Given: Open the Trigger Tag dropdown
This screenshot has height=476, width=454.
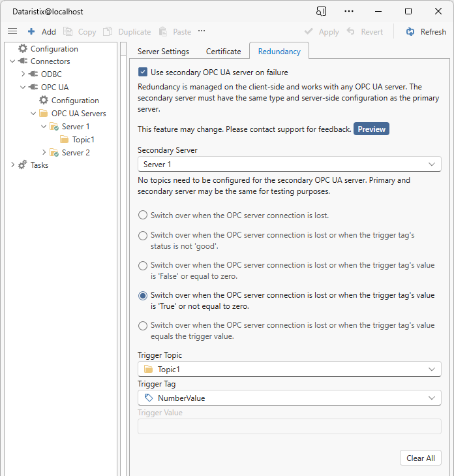Looking at the screenshot, I should click(x=289, y=398).
